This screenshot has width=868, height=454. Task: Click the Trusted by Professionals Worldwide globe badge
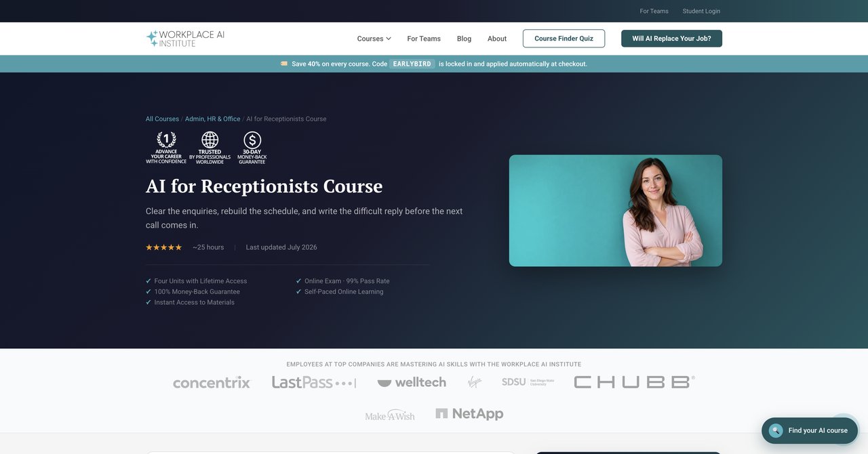coord(210,148)
